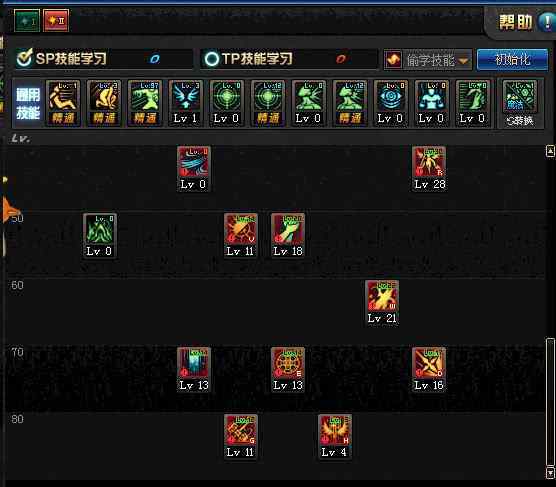Toggle the 魔法 切换 switch button

519,103
